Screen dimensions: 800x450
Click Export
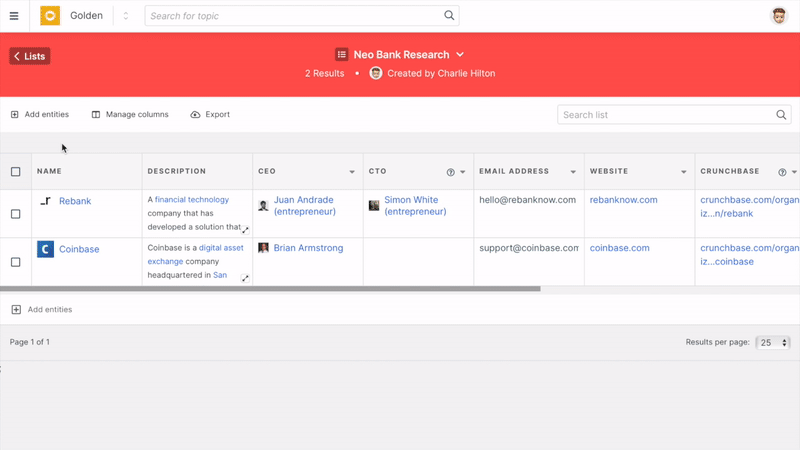210,114
